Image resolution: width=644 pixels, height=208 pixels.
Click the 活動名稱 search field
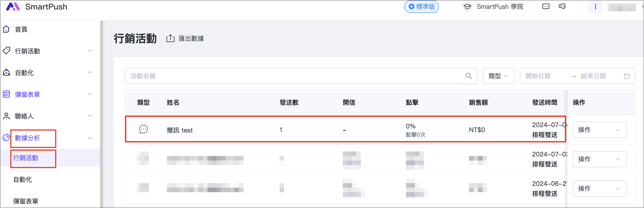[295, 76]
